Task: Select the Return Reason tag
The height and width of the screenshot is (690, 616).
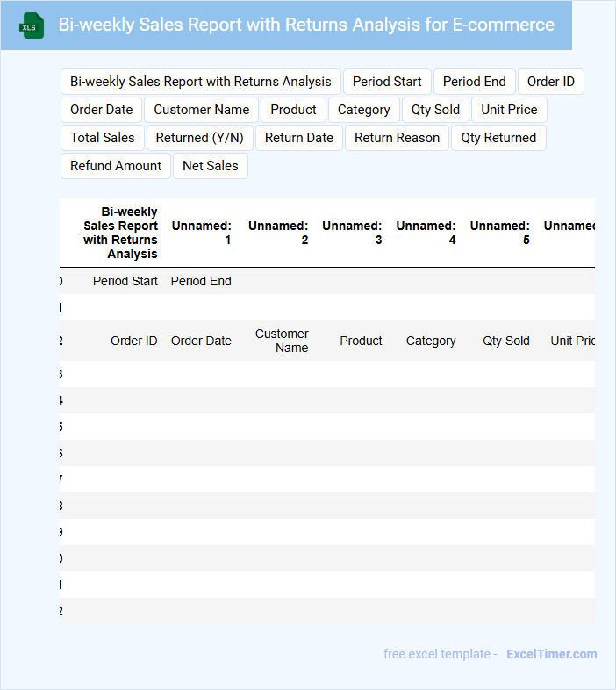Action: coord(397,138)
